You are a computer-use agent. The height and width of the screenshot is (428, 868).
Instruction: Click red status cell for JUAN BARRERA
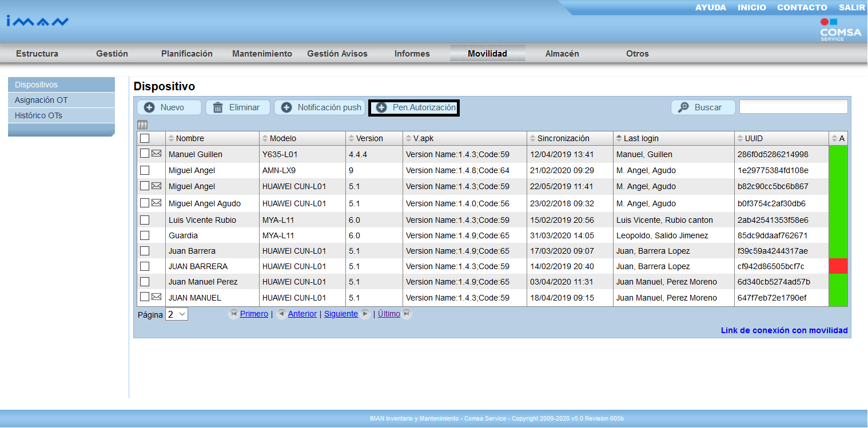pos(838,266)
